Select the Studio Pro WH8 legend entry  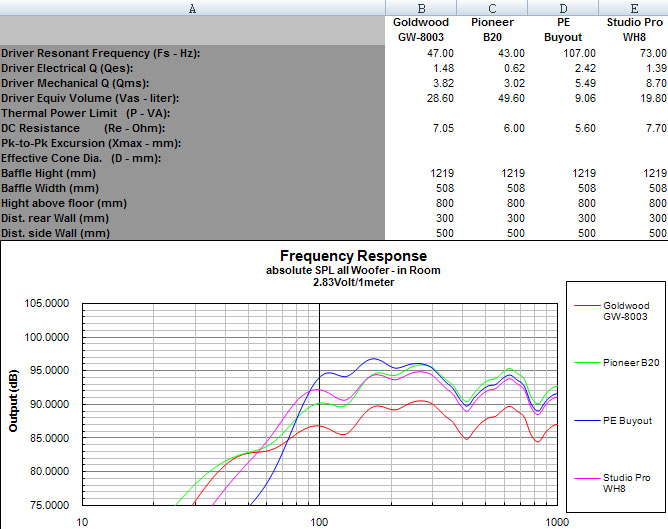tap(612, 483)
